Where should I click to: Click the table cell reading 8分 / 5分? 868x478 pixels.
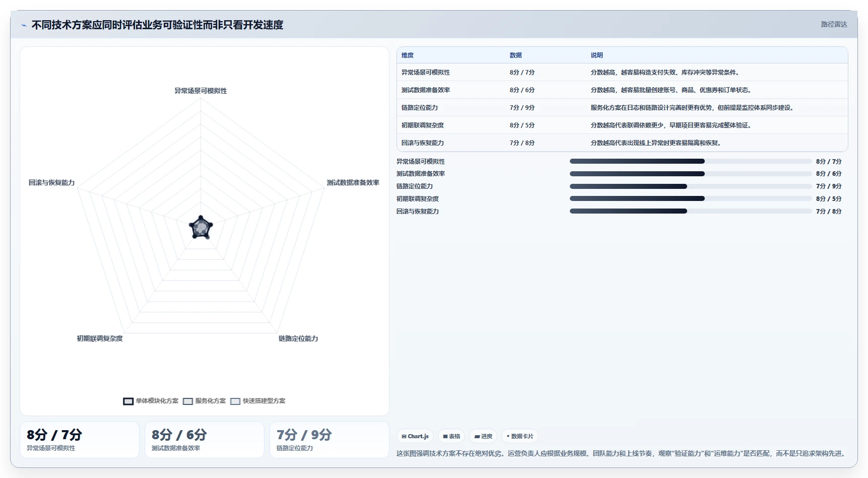point(522,125)
